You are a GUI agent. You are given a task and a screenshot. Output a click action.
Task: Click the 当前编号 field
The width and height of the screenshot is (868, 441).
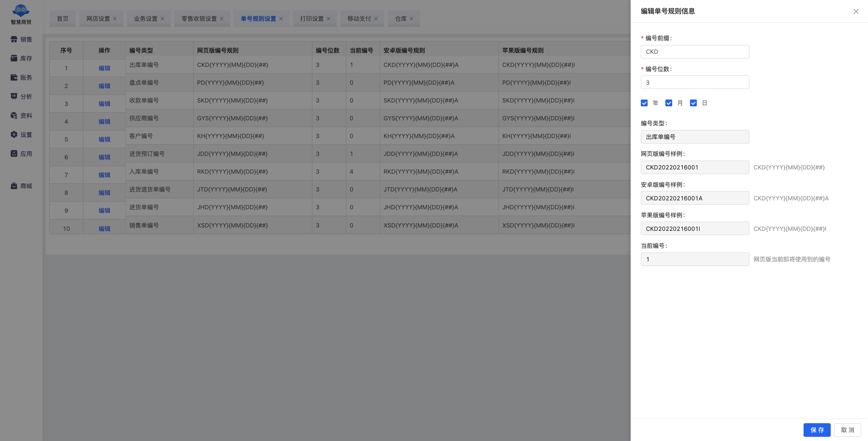(x=695, y=259)
